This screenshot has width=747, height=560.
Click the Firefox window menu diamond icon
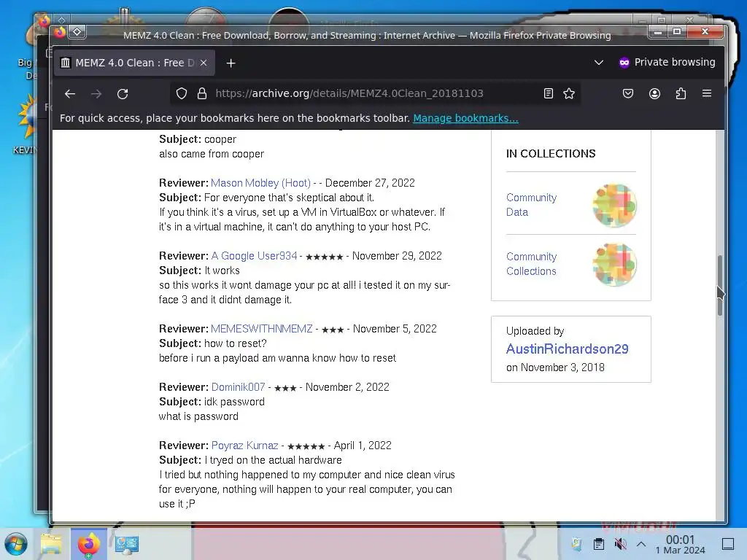pyautogui.click(x=77, y=32)
